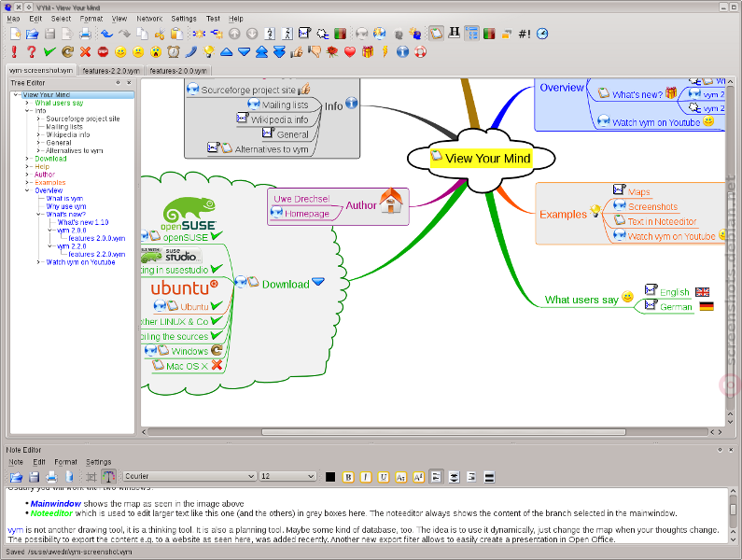Set the red question mark flag
Screen dimensions: 742x560
click(x=31, y=51)
